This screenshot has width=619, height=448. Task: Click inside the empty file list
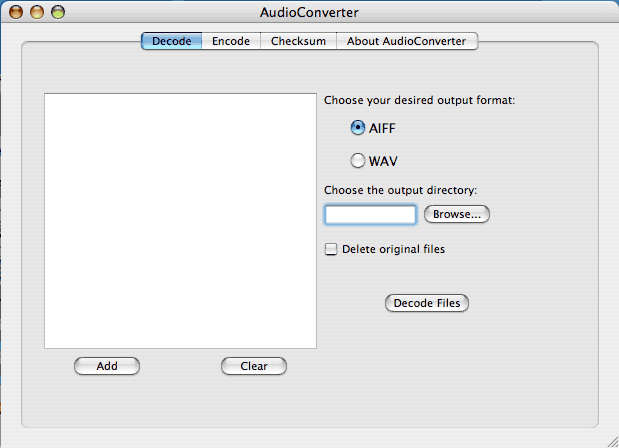pos(180,220)
